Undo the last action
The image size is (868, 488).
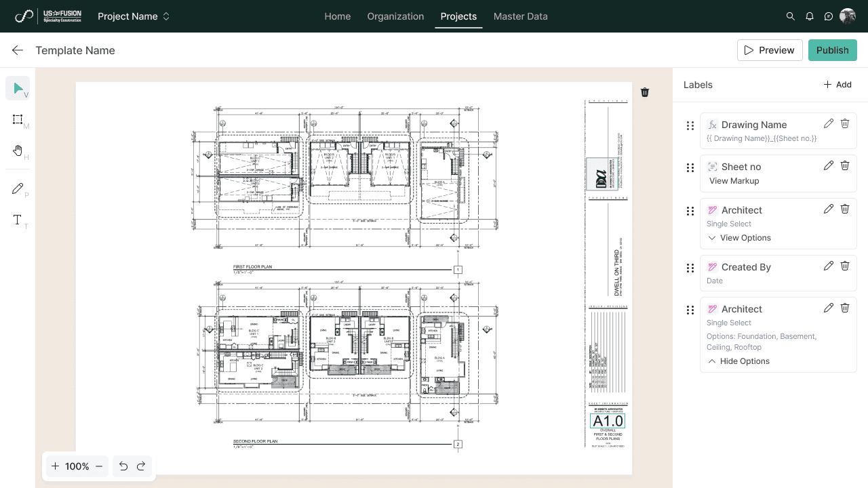(123, 466)
